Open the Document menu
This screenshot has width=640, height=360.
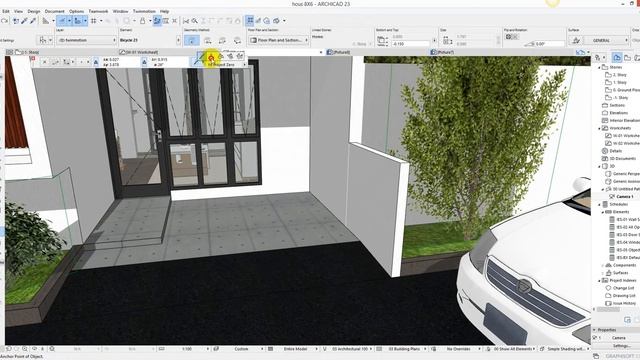click(x=55, y=11)
